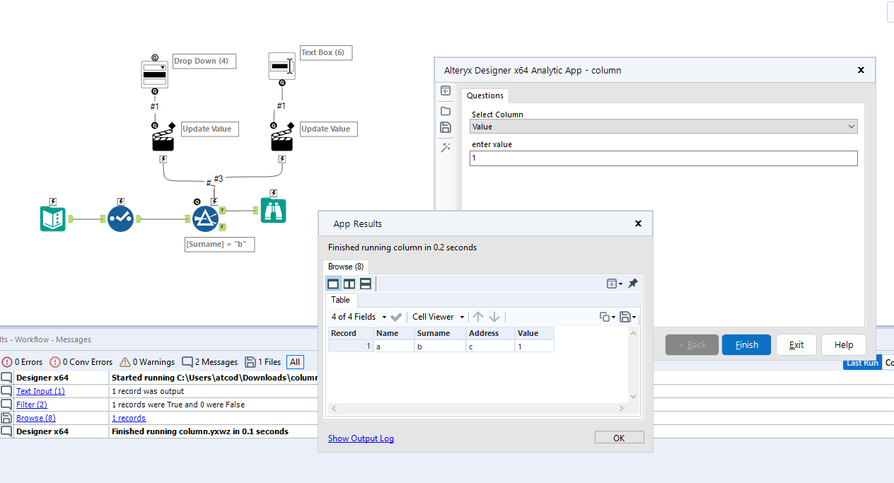Toggle the 0 Errors message filter

click(22, 362)
